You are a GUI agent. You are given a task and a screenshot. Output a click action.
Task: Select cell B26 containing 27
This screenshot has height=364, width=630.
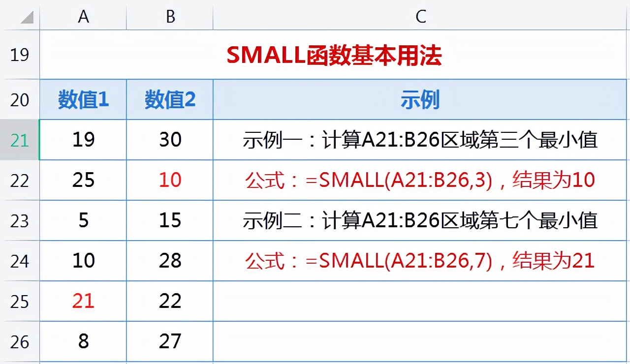(170, 341)
